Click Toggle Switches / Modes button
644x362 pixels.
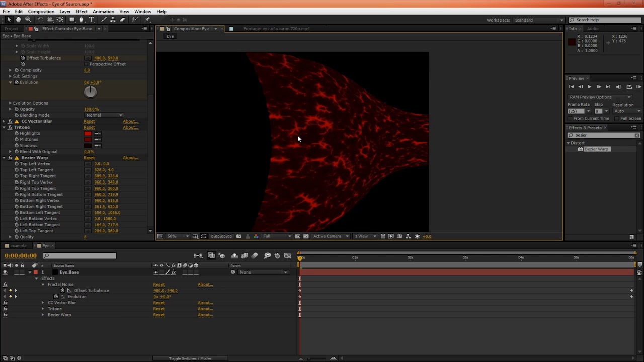[x=190, y=358]
